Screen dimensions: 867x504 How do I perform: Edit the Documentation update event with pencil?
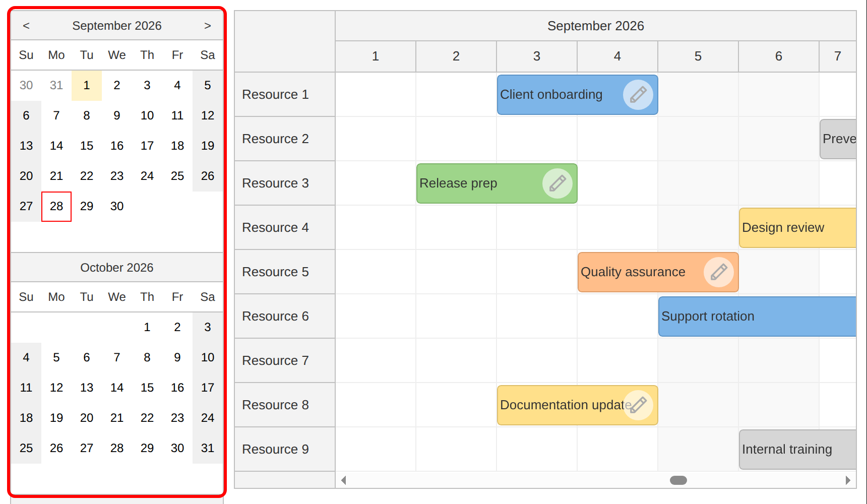click(x=638, y=405)
